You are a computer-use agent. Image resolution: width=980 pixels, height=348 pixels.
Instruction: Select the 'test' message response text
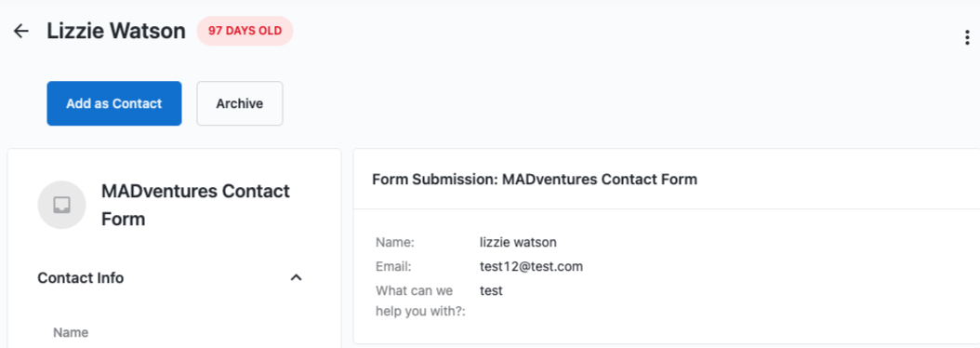click(491, 290)
